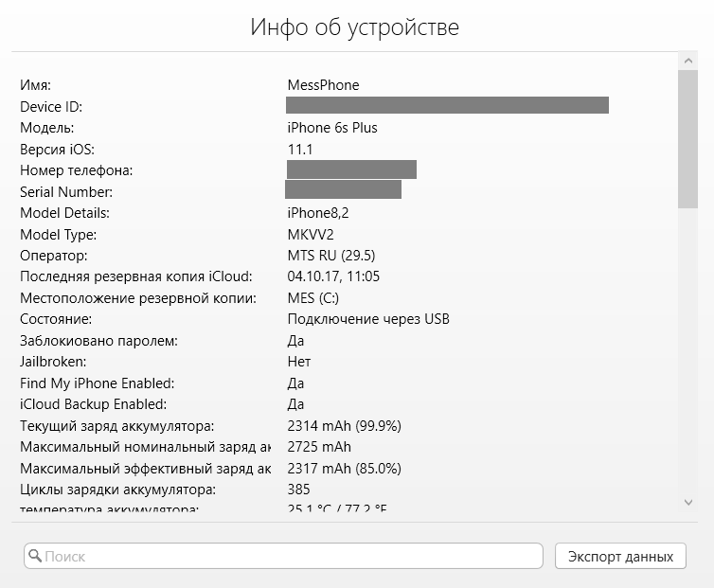714x588 pixels.
Task: Click the scrollbar up arrow
Action: pyautogui.click(x=688, y=61)
